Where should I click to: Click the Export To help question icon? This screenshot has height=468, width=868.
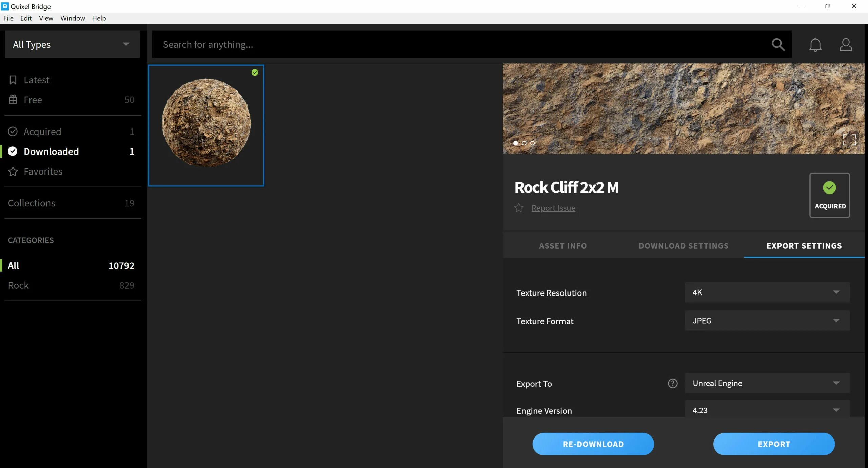pos(672,383)
